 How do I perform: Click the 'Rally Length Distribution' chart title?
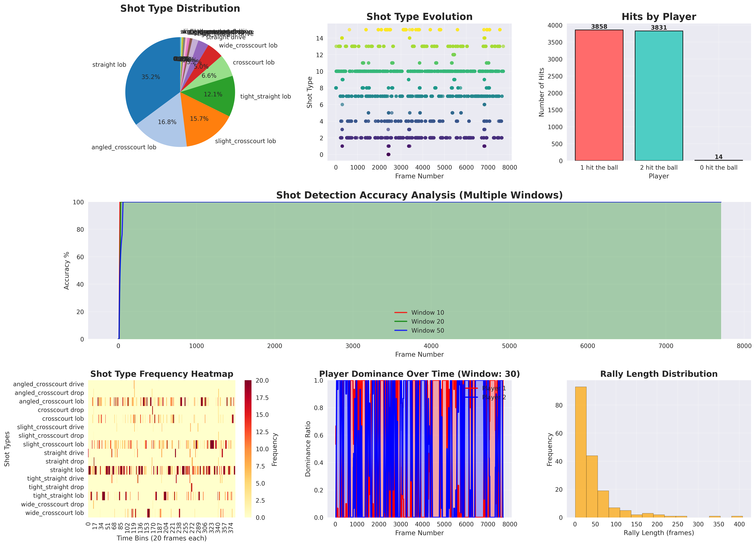pos(659,374)
